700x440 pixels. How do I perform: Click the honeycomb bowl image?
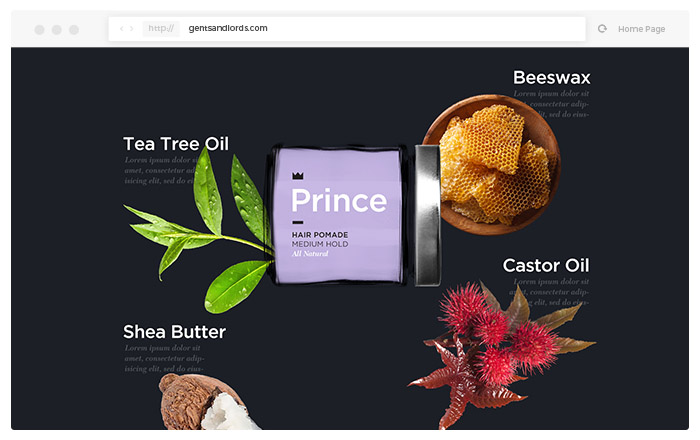click(492, 164)
